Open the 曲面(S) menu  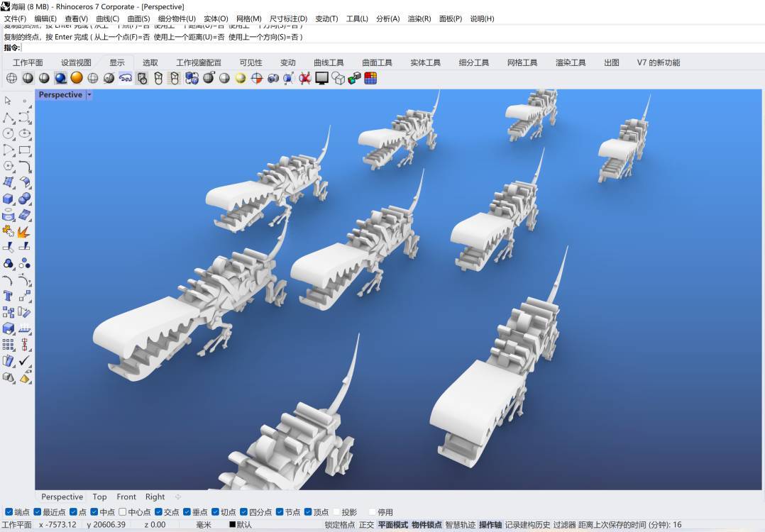(x=138, y=18)
